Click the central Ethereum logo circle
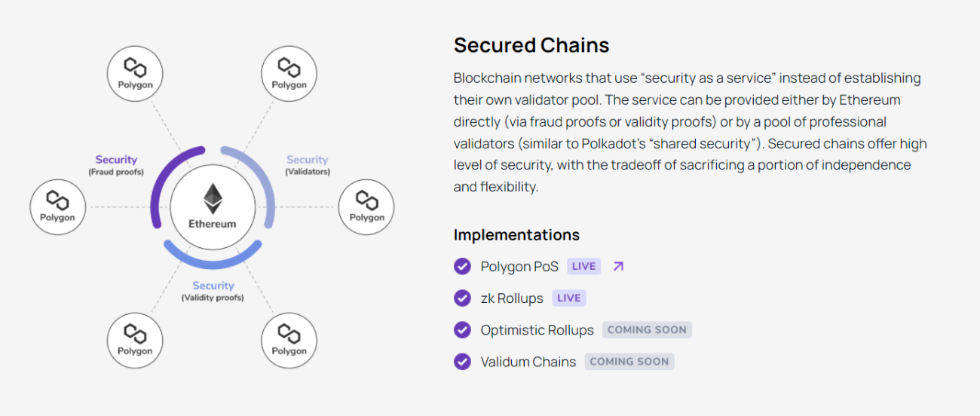This screenshot has width=980, height=416. pyautogui.click(x=213, y=207)
